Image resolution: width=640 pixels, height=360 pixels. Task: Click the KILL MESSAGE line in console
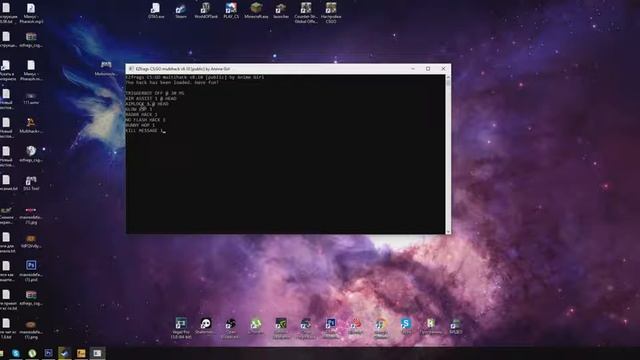[x=144, y=131]
